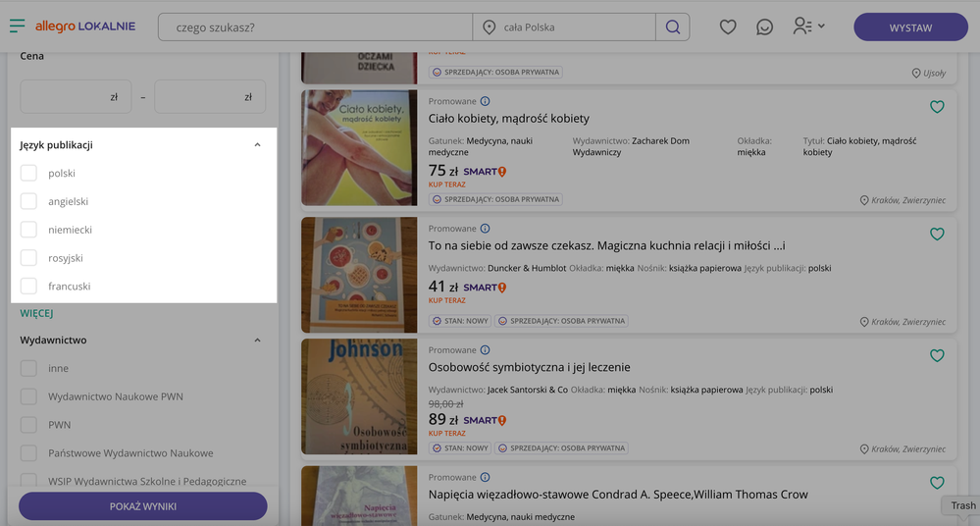Click STAN: NOWY tag on 89 zł listing
Image resolution: width=980 pixels, height=526 pixels.
click(460, 447)
